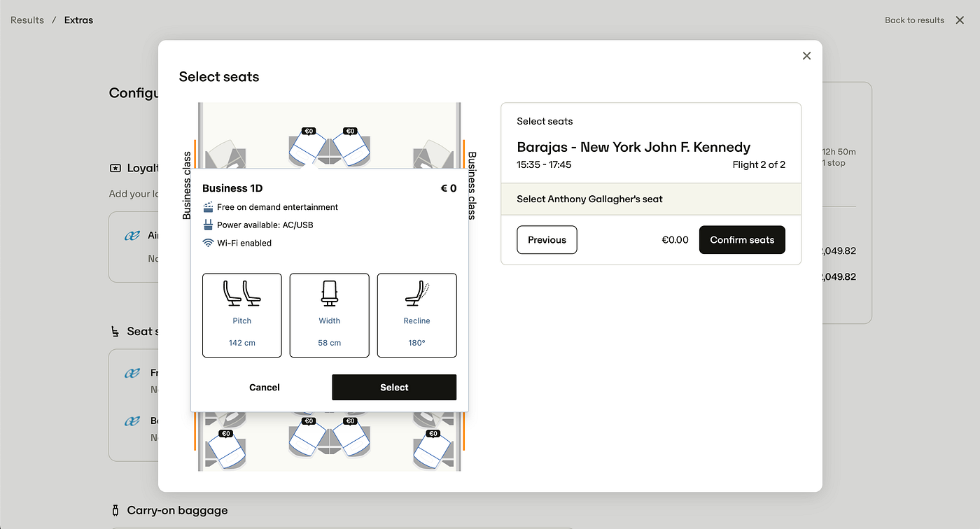Click the €0.00 total beside Confirm seats
The image size is (980, 529).
tap(675, 240)
